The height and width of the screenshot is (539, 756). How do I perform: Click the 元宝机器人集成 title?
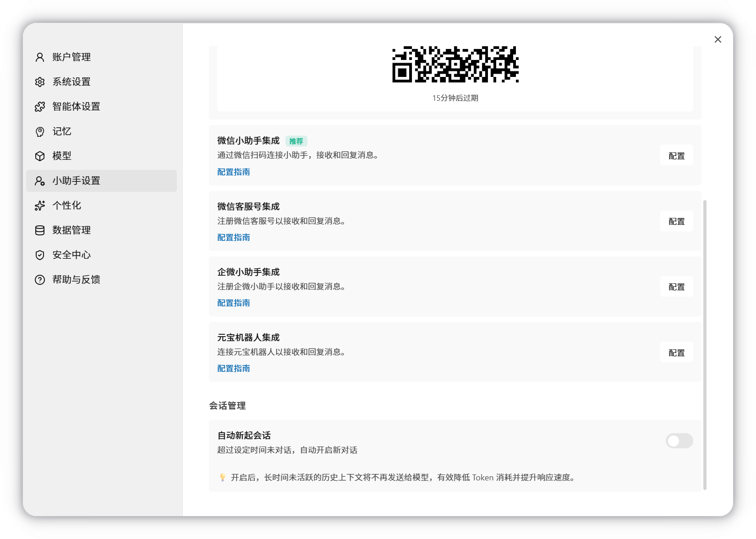pos(248,338)
